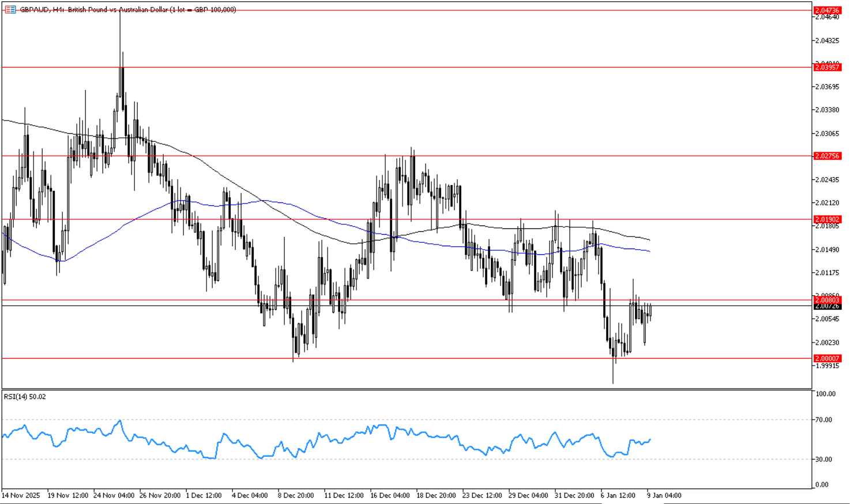Click the 2.02756 resistance level label

point(828,156)
